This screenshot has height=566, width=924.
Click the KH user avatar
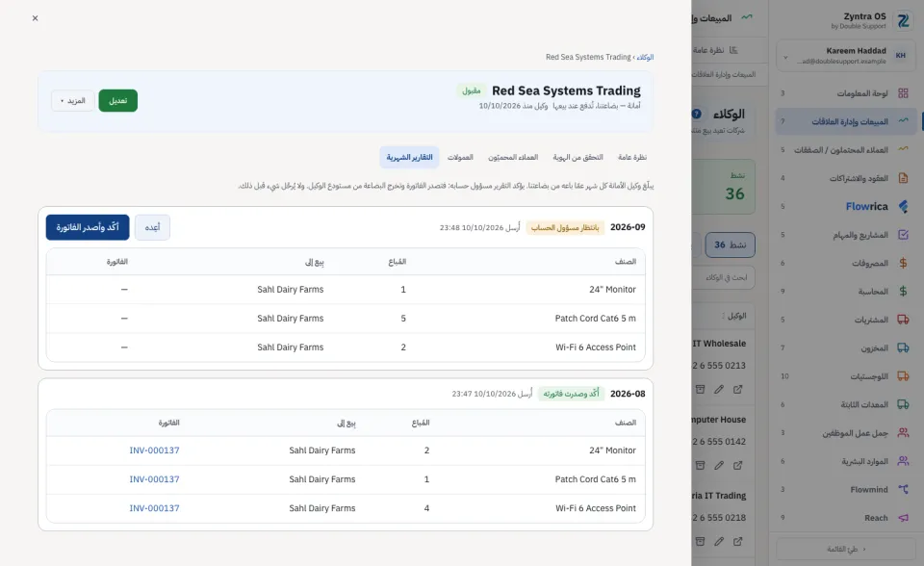coord(901,56)
